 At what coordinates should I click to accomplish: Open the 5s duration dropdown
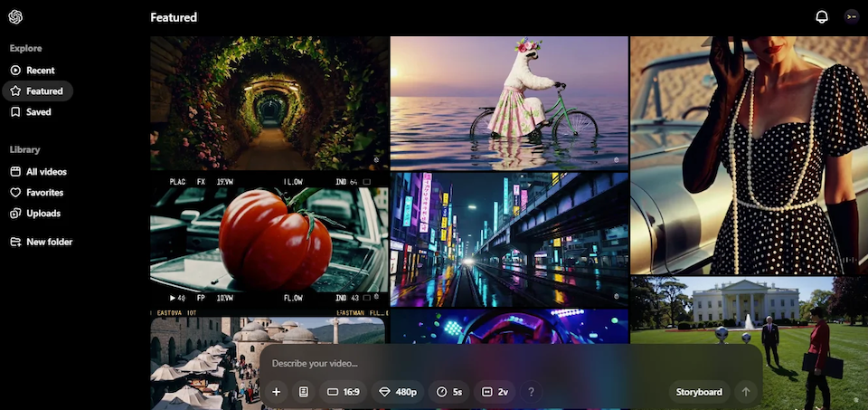click(449, 392)
